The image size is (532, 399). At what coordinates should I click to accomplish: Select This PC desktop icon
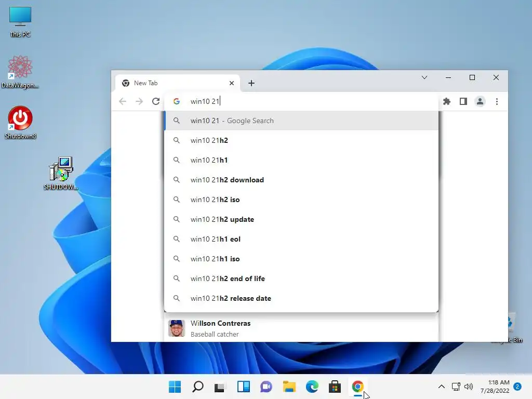(20, 22)
